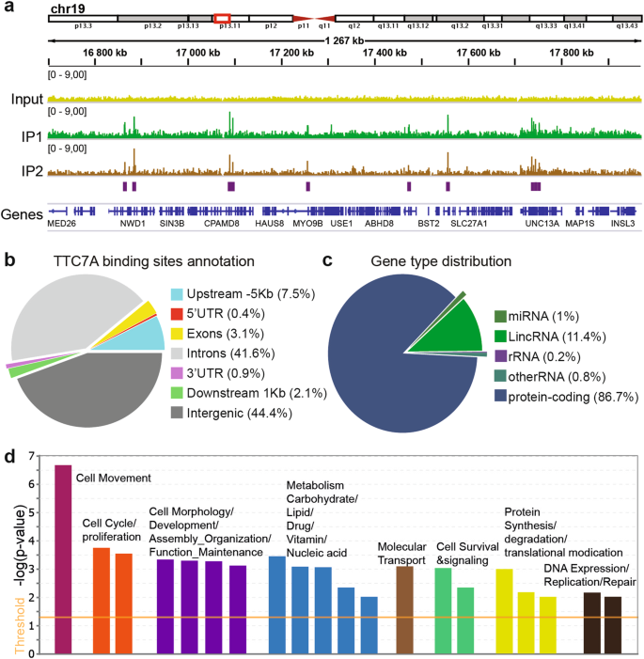Click the pink 3'UTR legend swatch
This screenshot has width=644, height=659.
click(177, 373)
